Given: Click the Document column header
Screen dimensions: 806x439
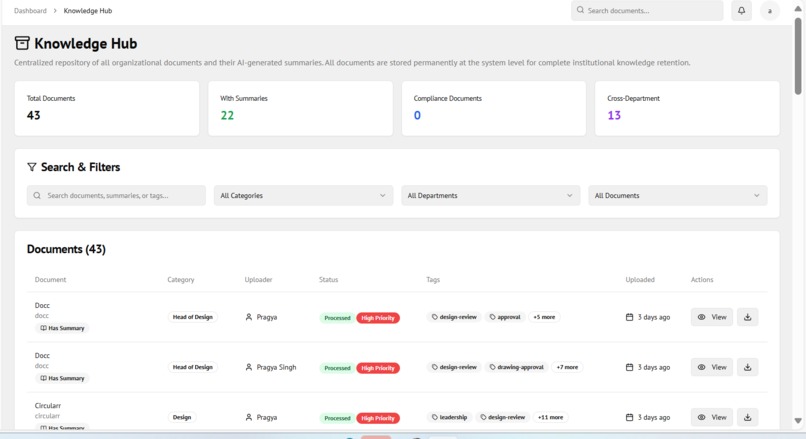Looking at the screenshot, I should [x=50, y=280].
